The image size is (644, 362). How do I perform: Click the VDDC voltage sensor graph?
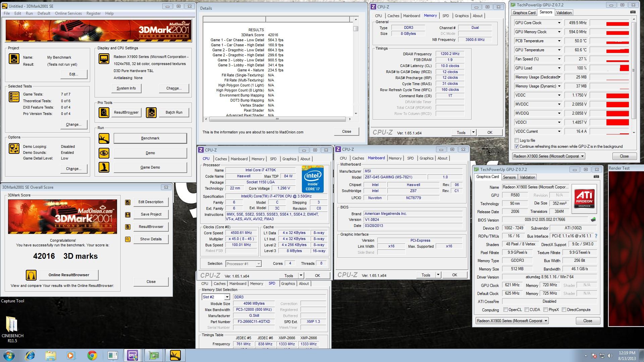pos(609,95)
